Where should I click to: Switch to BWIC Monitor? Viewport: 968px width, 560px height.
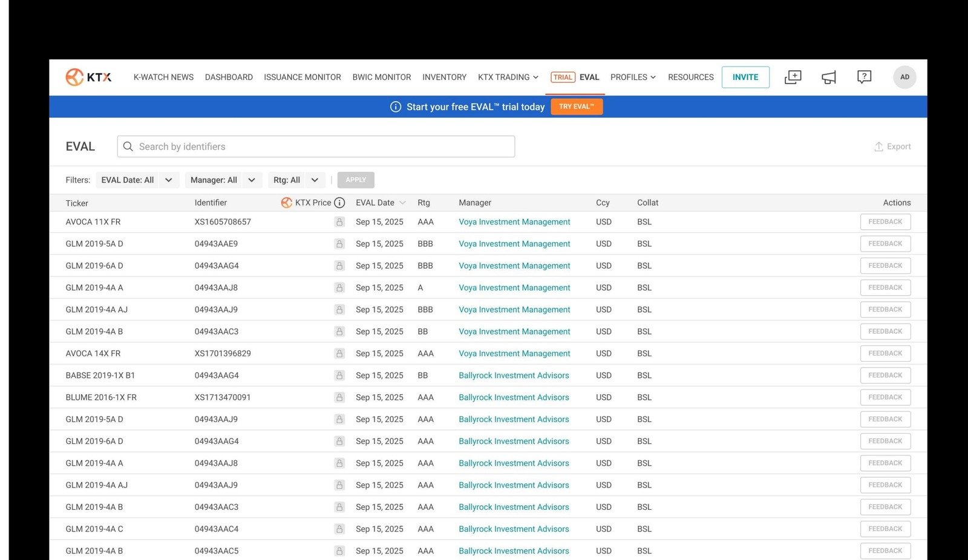pos(382,77)
